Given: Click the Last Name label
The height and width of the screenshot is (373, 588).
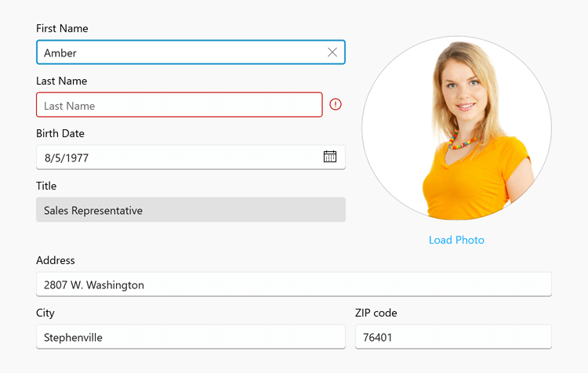Looking at the screenshot, I should coord(61,81).
